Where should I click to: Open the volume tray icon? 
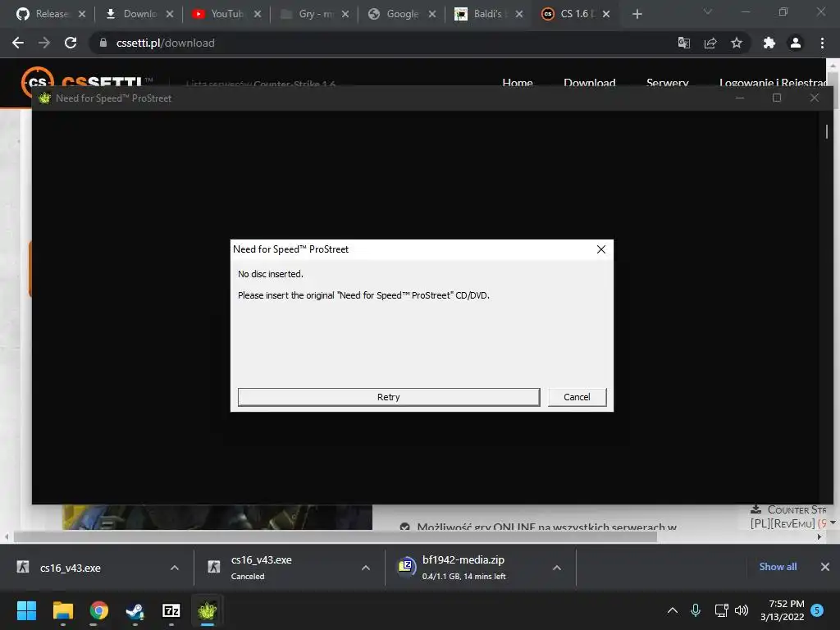pos(742,610)
